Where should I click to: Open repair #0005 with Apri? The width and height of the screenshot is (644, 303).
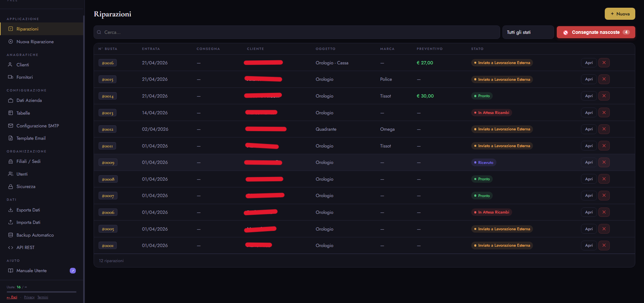click(589, 229)
